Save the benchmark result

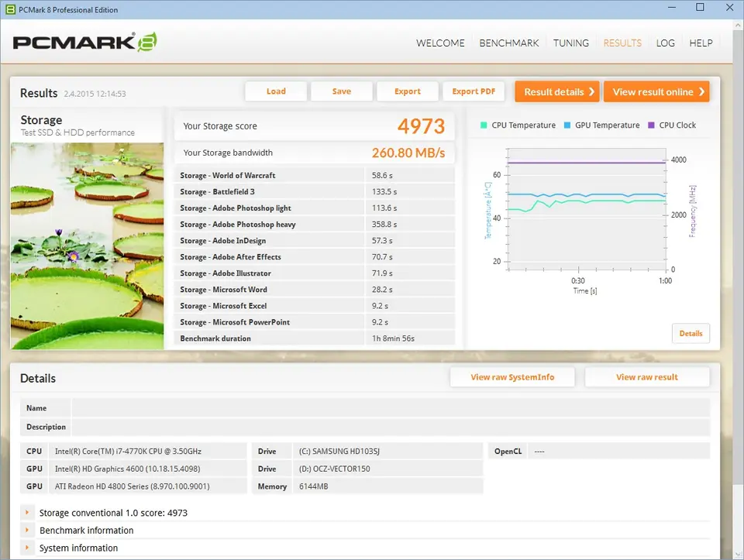pyautogui.click(x=342, y=91)
